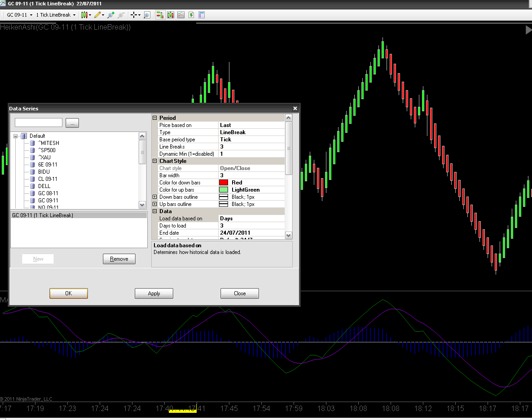The height and width of the screenshot is (420, 532).
Task: Expand the Down bars outline property
Action: [x=155, y=197]
